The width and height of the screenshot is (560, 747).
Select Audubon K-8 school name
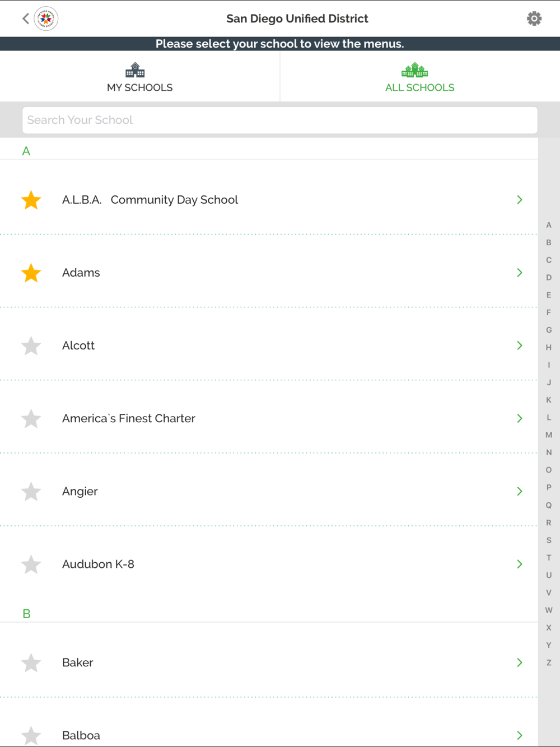(98, 564)
